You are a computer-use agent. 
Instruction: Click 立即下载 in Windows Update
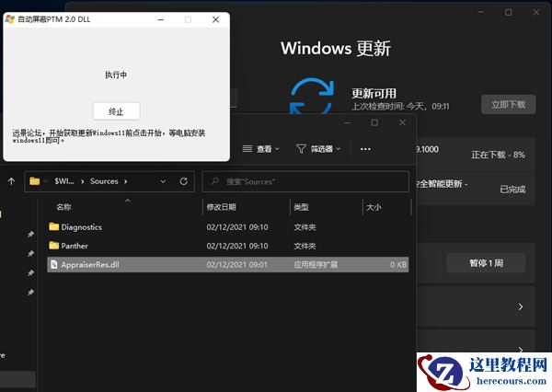pyautogui.click(x=509, y=104)
